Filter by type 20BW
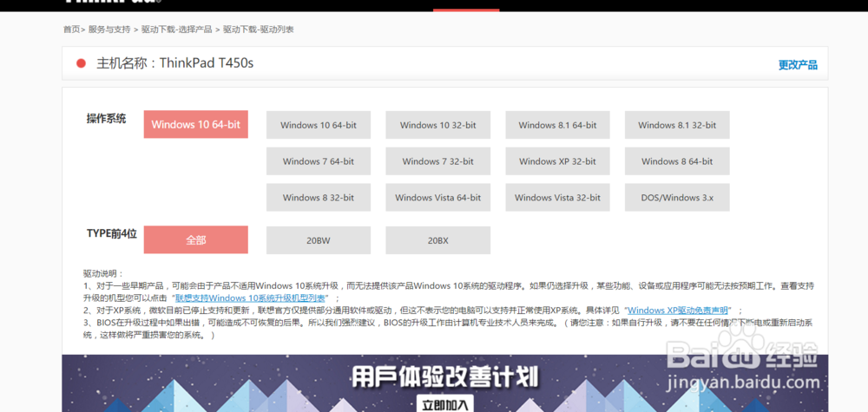 (319, 240)
